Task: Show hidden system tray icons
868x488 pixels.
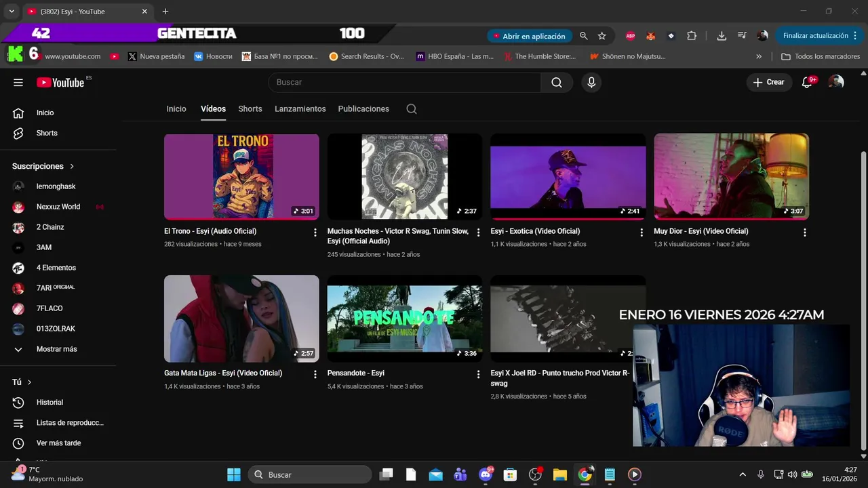Action: 743,474
